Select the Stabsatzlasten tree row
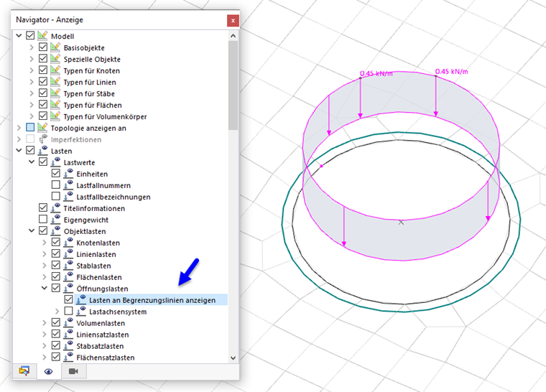Screen dimensions: 546x392 [100, 346]
